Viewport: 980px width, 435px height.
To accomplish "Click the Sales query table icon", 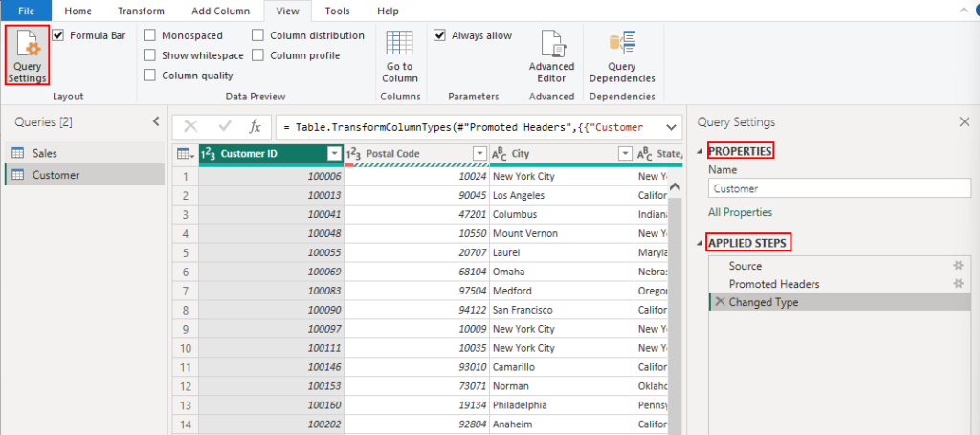I will pyautogui.click(x=18, y=153).
